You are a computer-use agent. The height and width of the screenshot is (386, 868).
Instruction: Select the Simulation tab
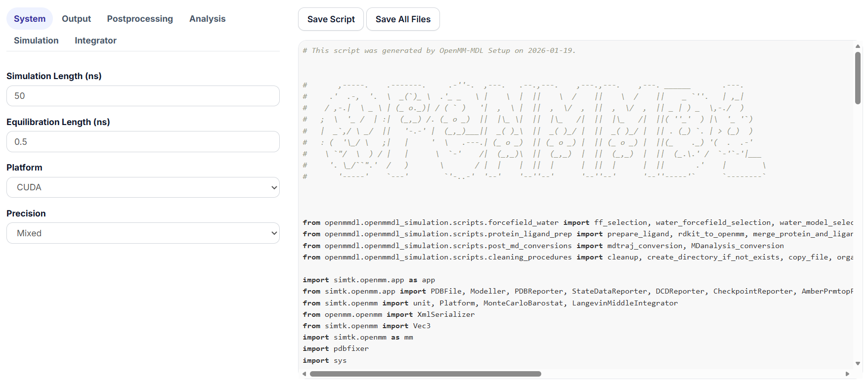[36, 41]
